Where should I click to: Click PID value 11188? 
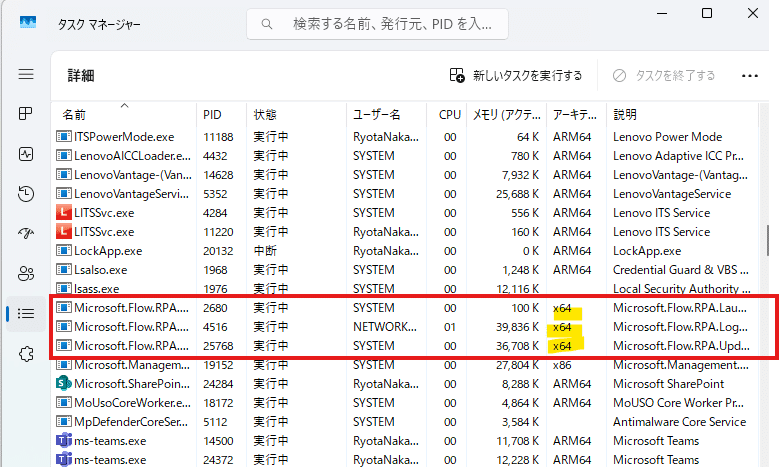pyautogui.click(x=218, y=137)
